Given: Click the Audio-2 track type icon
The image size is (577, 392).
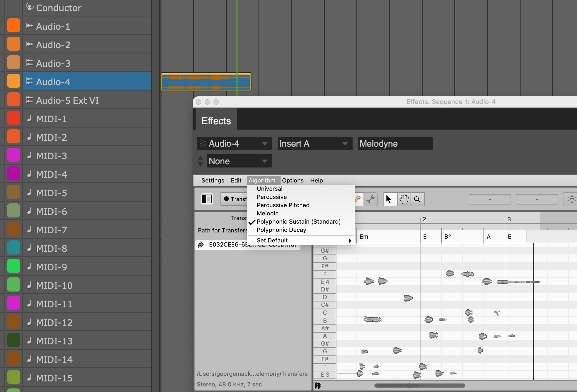Looking at the screenshot, I should (29, 44).
